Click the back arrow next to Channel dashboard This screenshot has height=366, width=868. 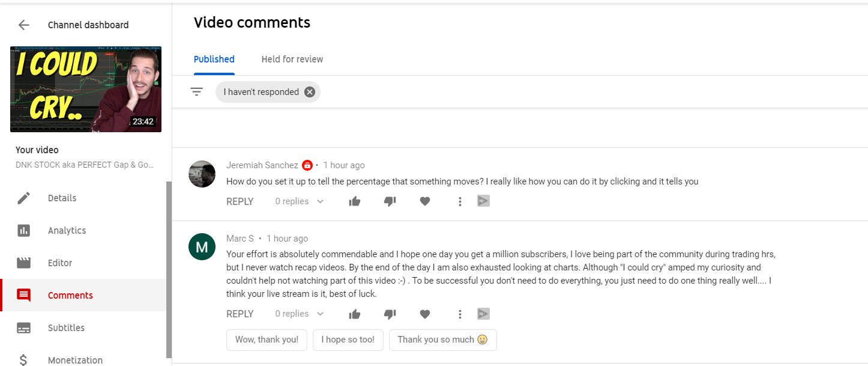click(23, 25)
